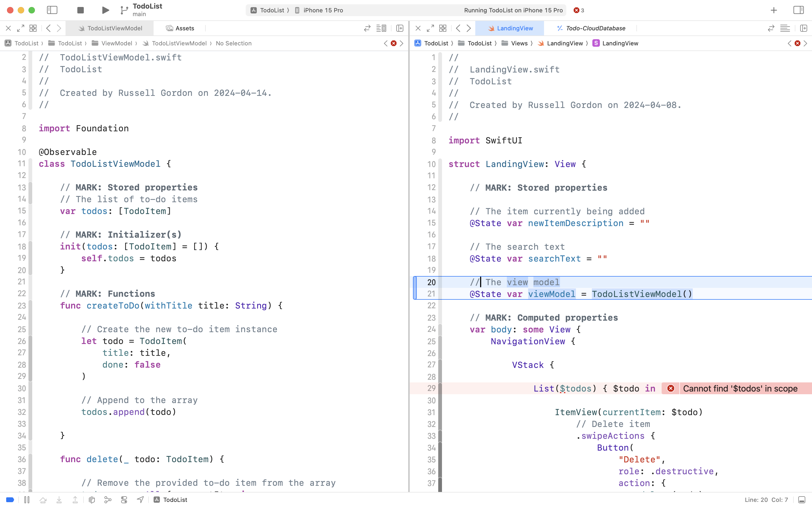Toggle the navigator sidebar

click(52, 10)
